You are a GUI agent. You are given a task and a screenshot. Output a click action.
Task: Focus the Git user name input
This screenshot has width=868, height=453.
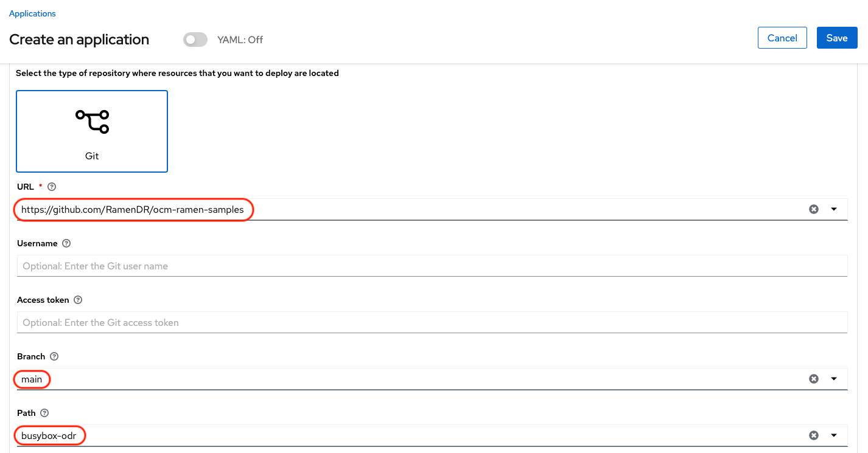coord(432,266)
